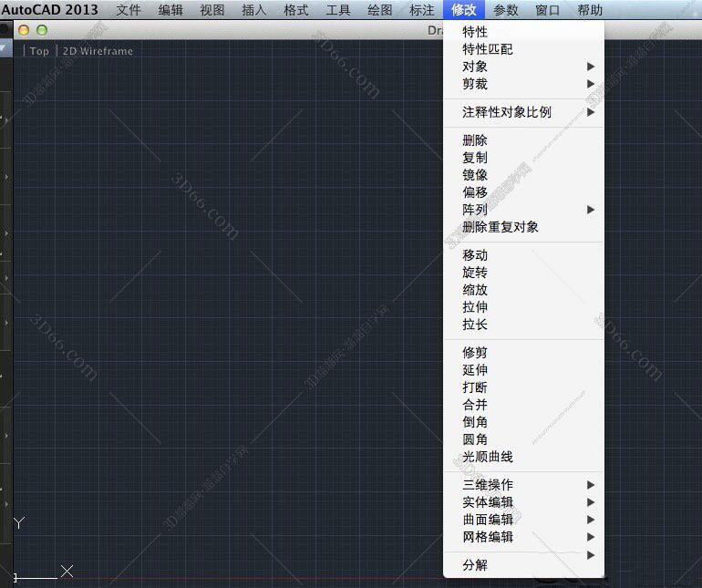Screen dimensions: 702x588
Task: Click the yellow minimize window button
Action: [x=24, y=30]
